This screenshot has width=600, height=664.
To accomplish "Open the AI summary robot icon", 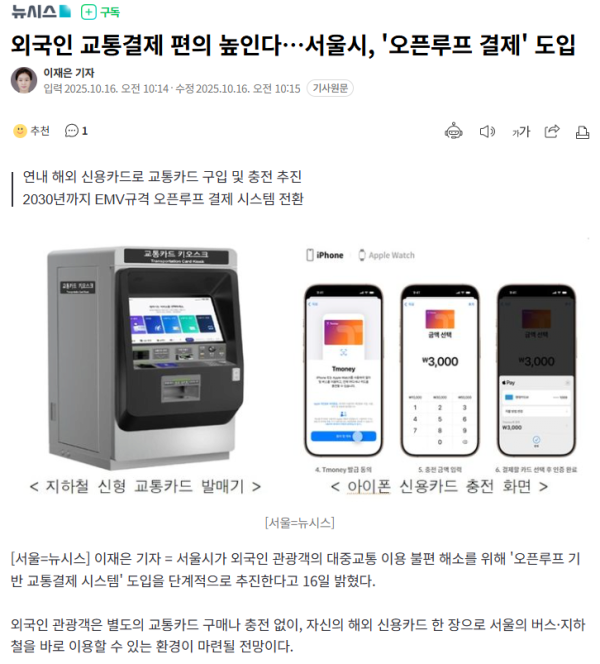I will pyautogui.click(x=453, y=131).
